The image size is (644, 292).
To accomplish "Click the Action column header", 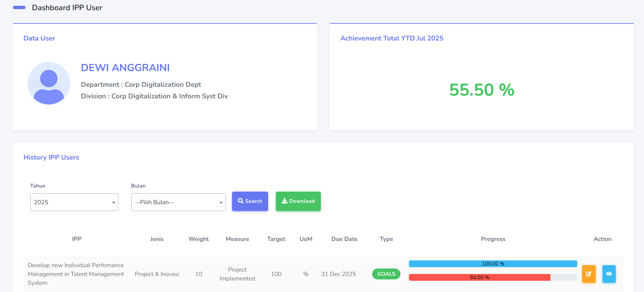I will tap(602, 239).
